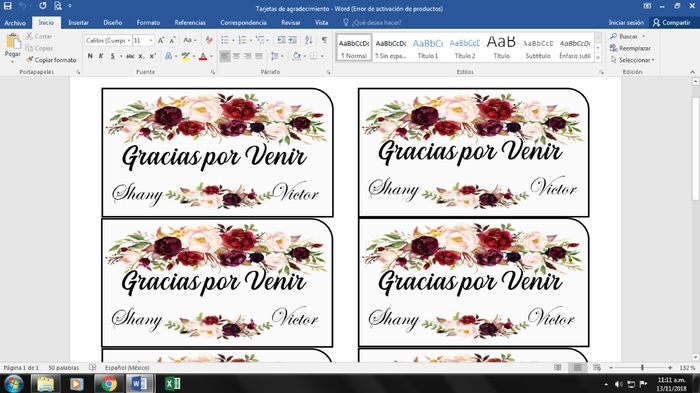Click the Sort icon

coord(308,40)
